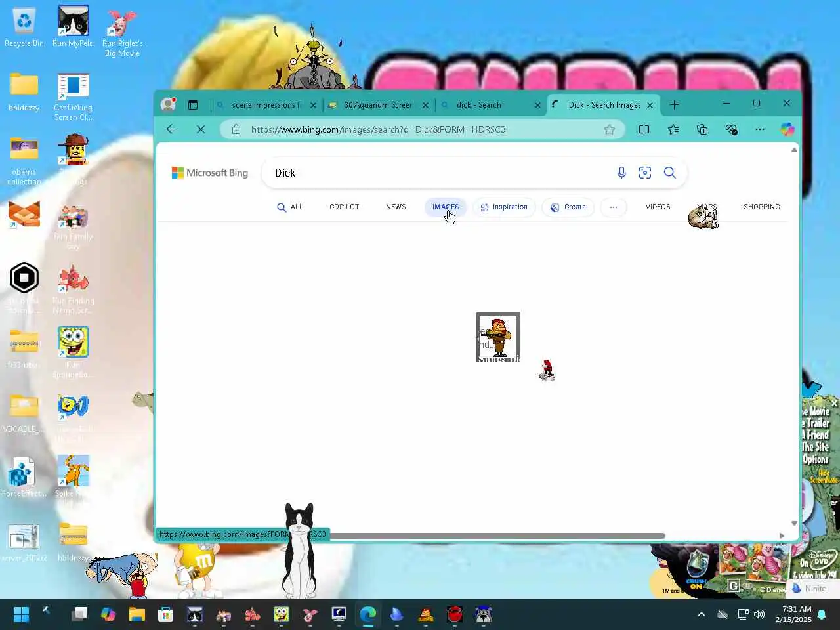Open the Favorites list
Image resolution: width=840 pixels, height=630 pixels.
[x=673, y=129]
